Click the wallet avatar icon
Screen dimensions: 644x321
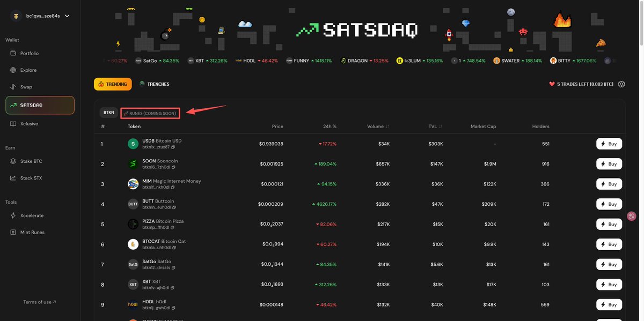point(16,16)
